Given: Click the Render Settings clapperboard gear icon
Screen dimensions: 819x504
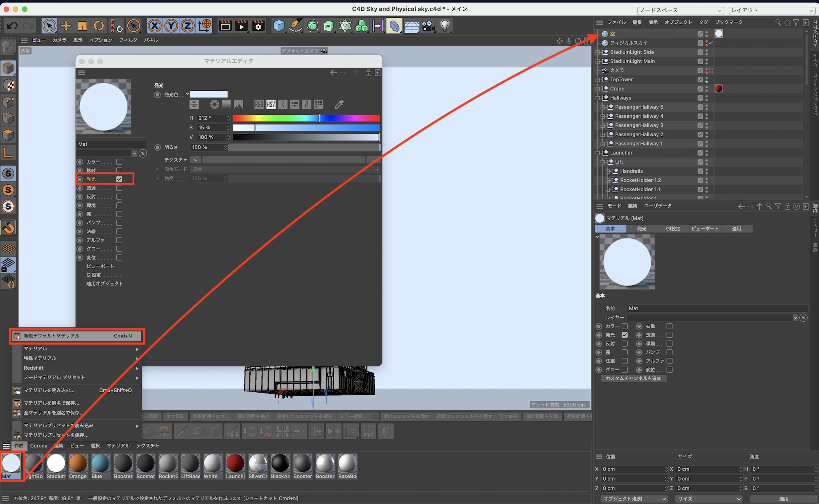Looking at the screenshot, I should pyautogui.click(x=258, y=26).
